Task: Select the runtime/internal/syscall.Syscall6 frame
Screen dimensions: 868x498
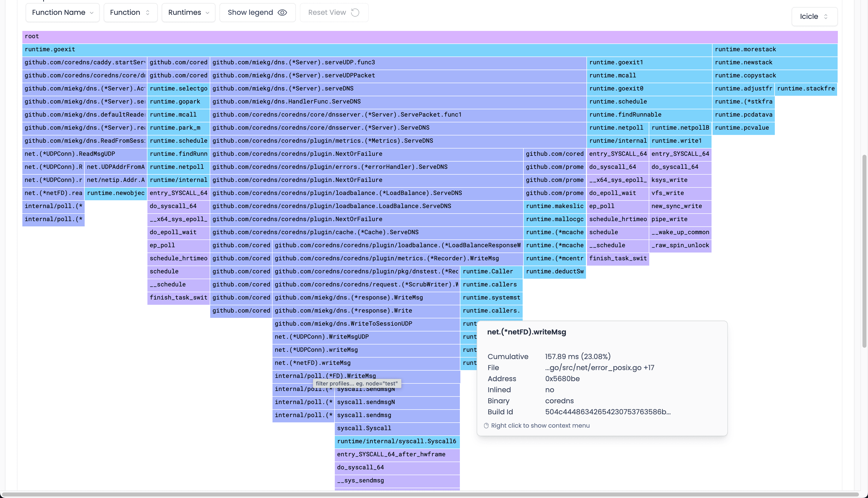Action: click(x=397, y=441)
